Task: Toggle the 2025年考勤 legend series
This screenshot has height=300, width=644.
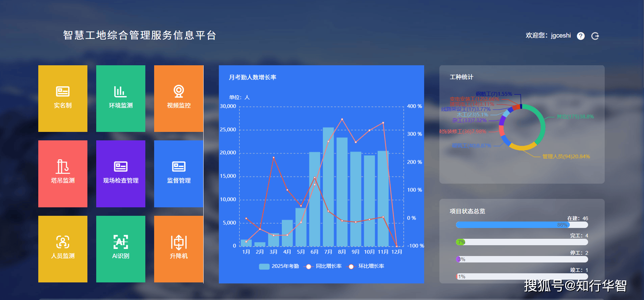Action: click(279, 266)
